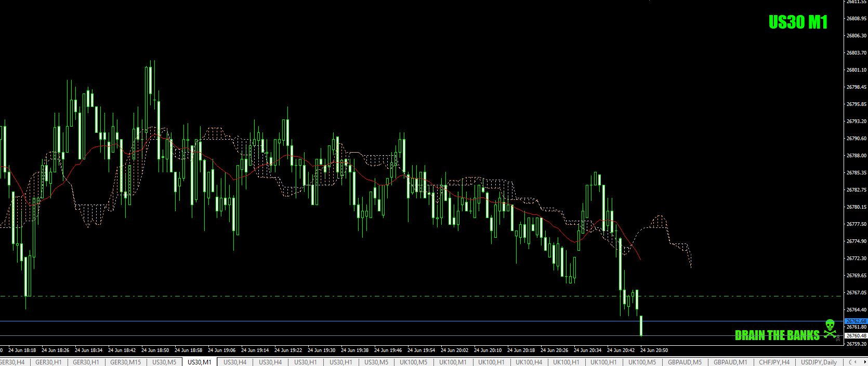This screenshot has height=366, width=868.
Task: Click the 24 Jun 19:30 time label
Action: point(322,350)
